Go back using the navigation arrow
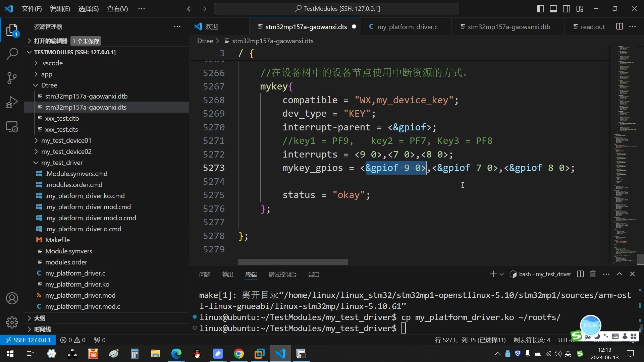644x362 pixels. pyautogui.click(x=190, y=9)
